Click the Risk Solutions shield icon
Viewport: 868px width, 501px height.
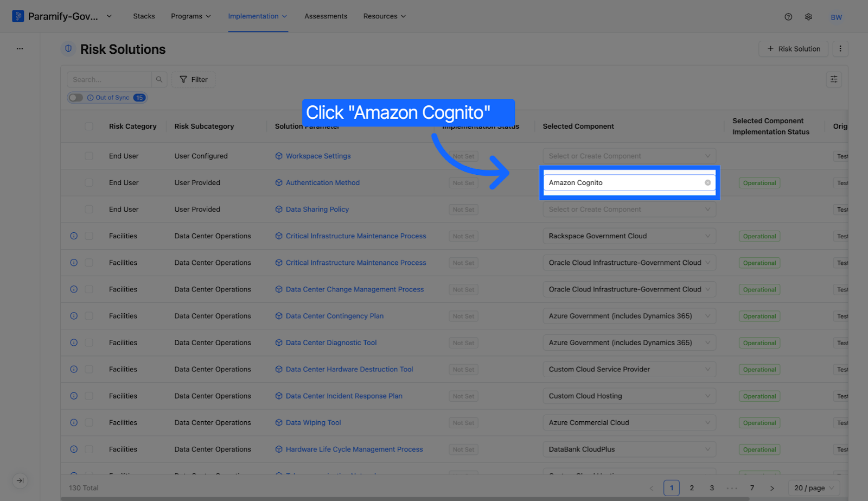pyautogui.click(x=68, y=49)
